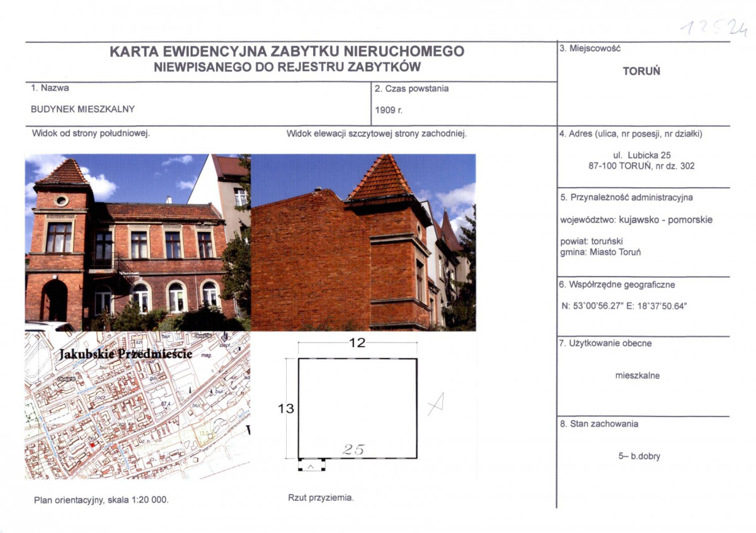Select the dimension label 13 on the plan
This screenshot has width=756, height=533.
point(287,408)
